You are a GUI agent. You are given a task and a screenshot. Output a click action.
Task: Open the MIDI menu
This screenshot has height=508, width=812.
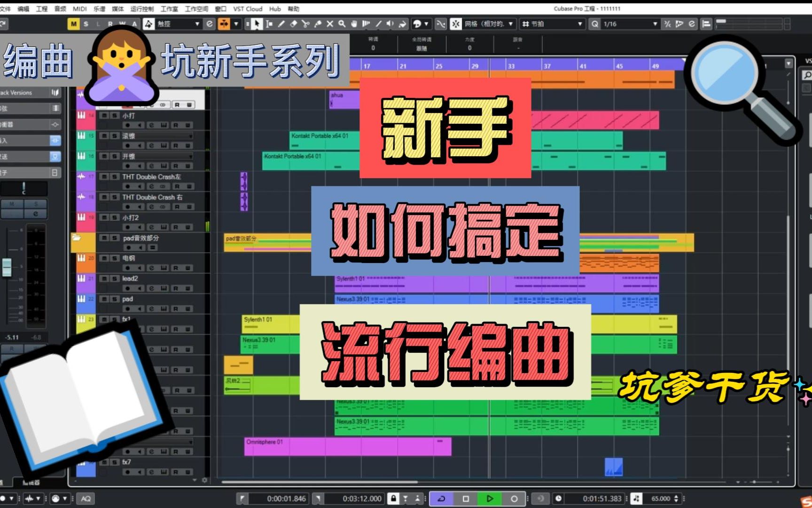(x=79, y=9)
